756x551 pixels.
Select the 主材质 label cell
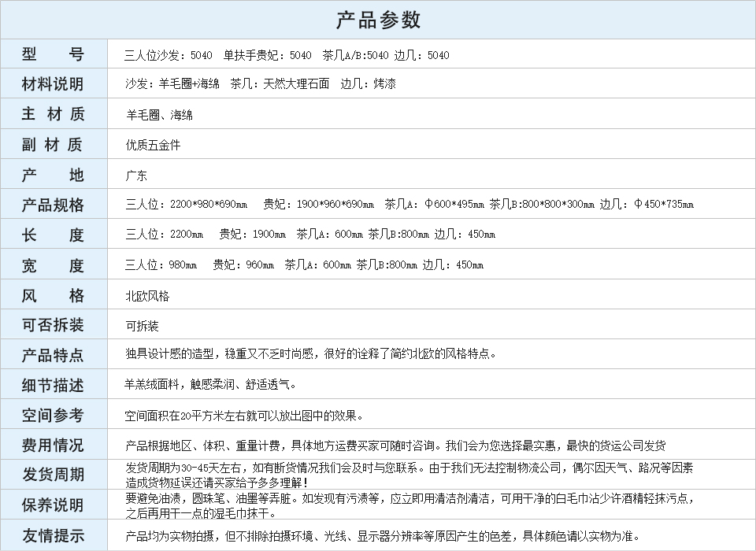click(53, 114)
